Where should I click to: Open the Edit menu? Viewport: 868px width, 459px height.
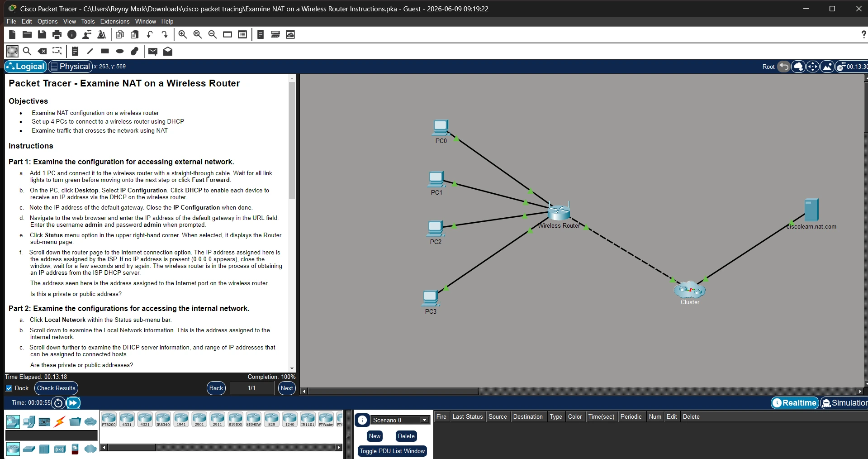coord(27,21)
